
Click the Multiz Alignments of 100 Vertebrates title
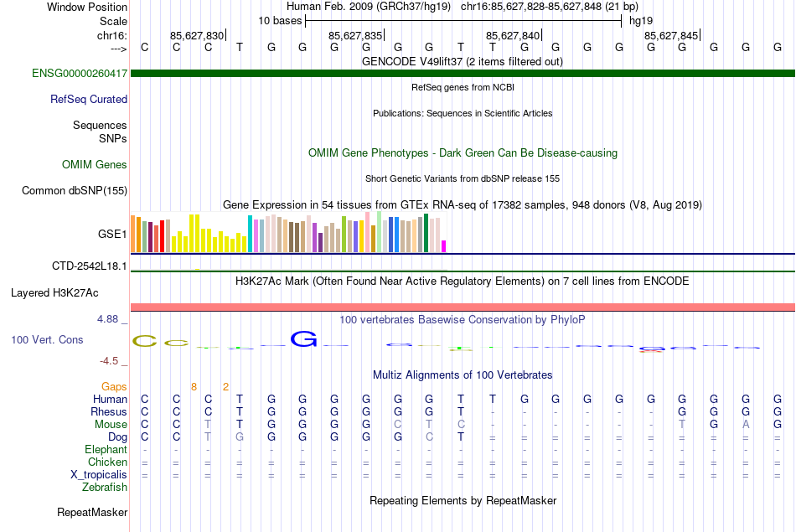pyautogui.click(x=463, y=375)
